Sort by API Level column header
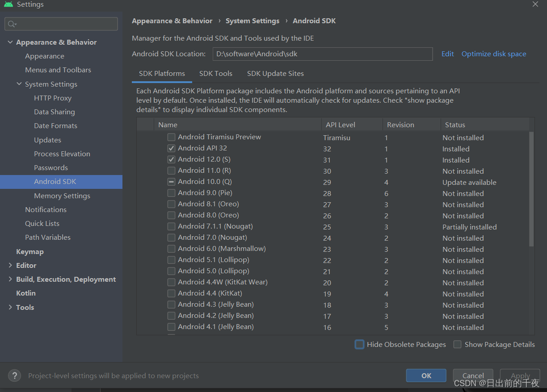Screen dimensions: 547x392 (352, 125)
